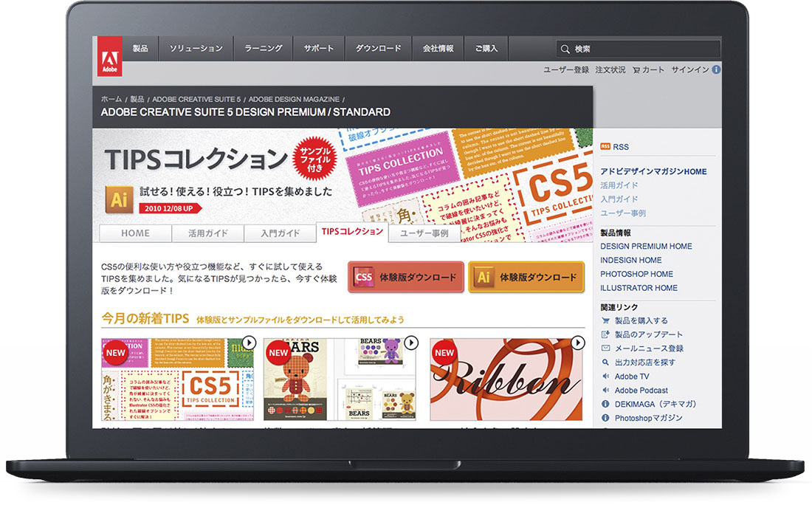Click arrow icon on the Ribbon thumbnail

[577, 343]
